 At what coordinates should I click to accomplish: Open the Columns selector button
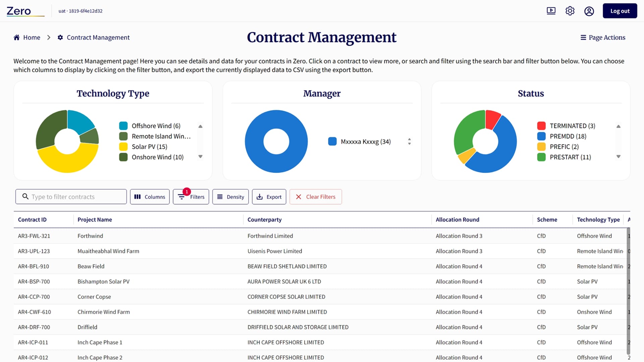[x=150, y=197]
